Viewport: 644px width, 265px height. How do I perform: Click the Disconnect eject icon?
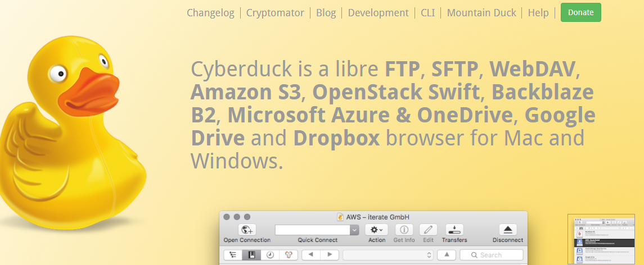(x=508, y=230)
